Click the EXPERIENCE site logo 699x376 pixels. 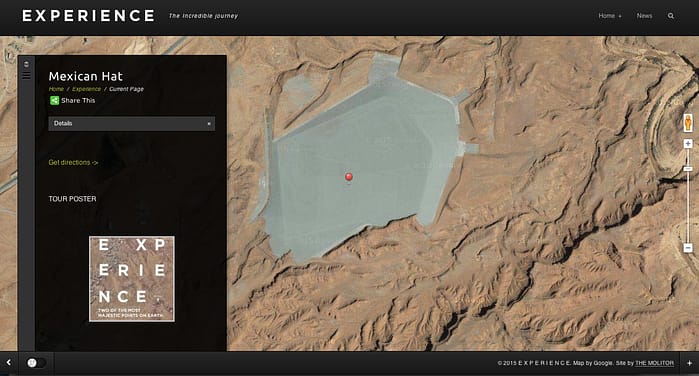[88, 16]
